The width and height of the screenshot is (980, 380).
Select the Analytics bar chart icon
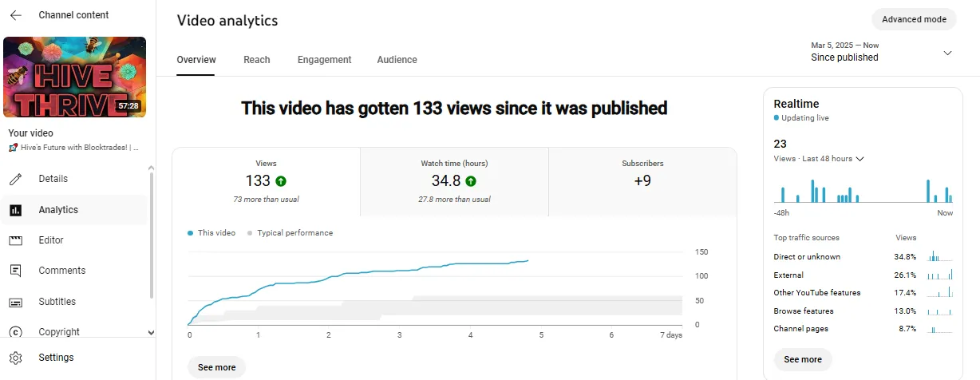coord(16,210)
